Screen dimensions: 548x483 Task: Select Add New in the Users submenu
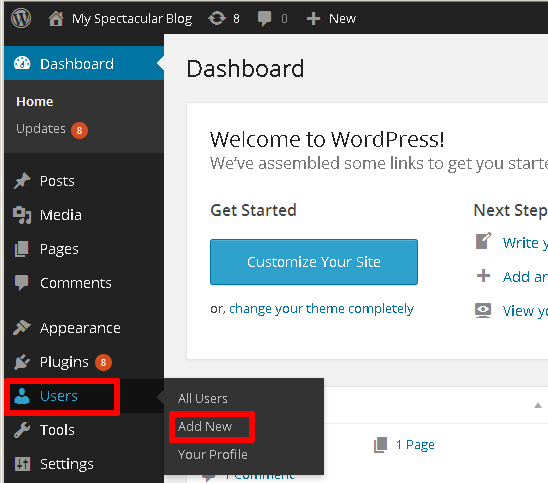pyautogui.click(x=205, y=426)
